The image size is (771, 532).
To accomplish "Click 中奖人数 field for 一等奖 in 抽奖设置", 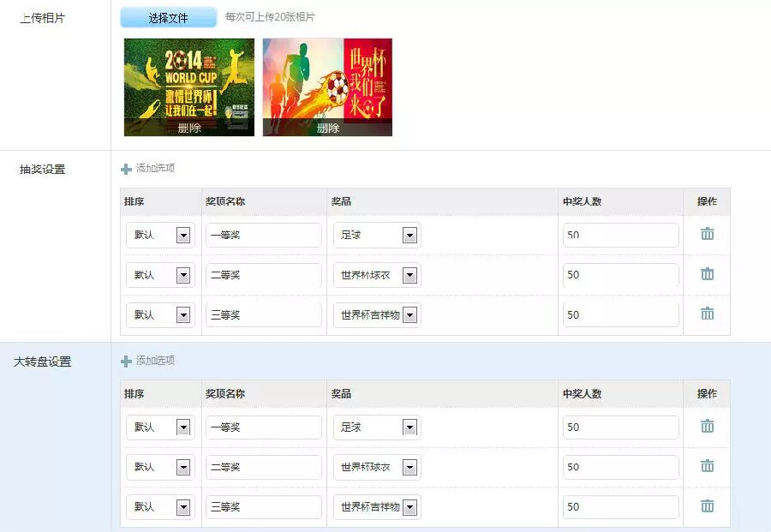I will pyautogui.click(x=620, y=235).
